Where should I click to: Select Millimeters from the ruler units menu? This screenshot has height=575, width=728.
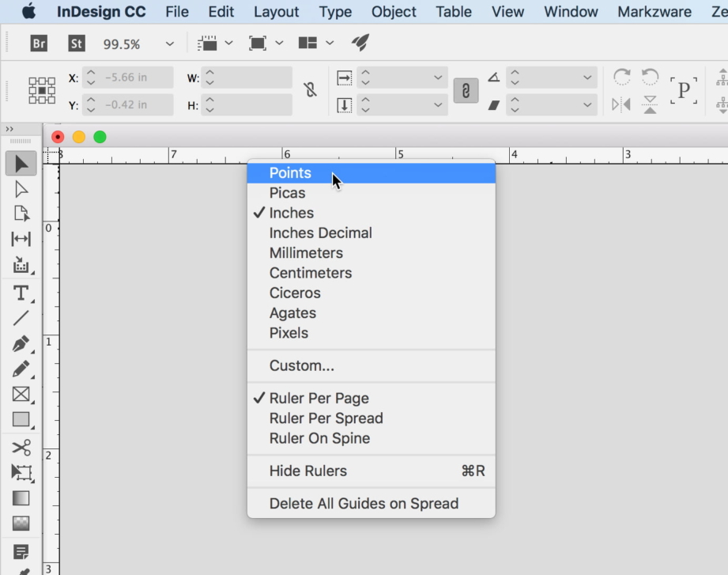[x=306, y=253]
